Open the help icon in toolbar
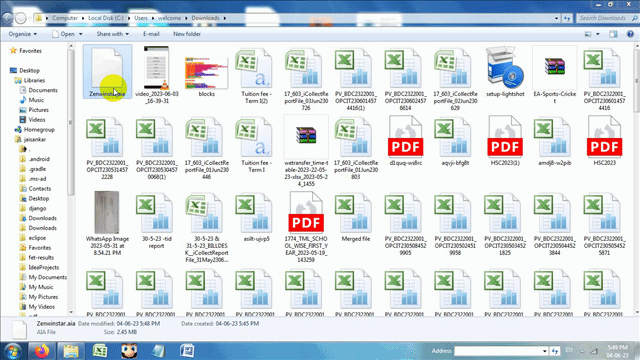Viewport: 640px width, 360px height. pos(630,34)
